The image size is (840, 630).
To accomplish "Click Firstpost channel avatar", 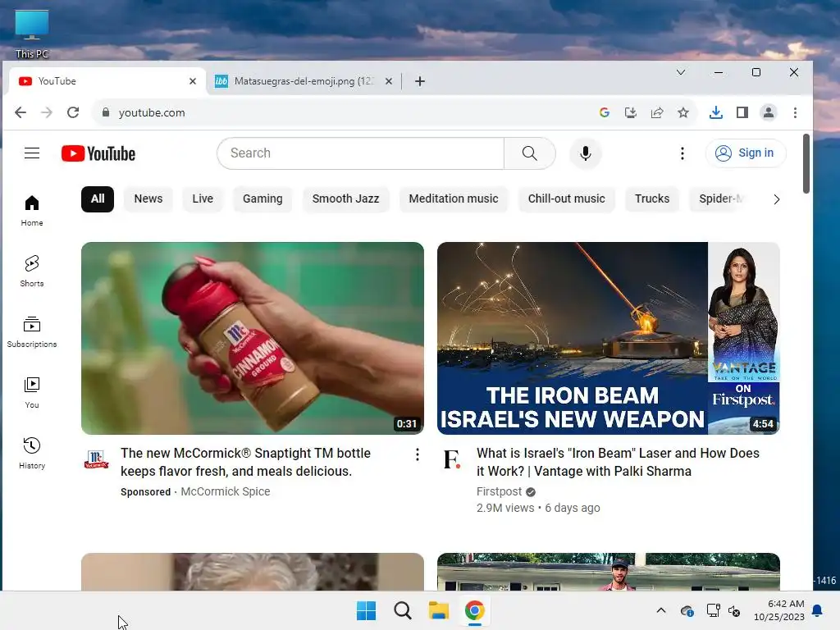I will (x=452, y=459).
